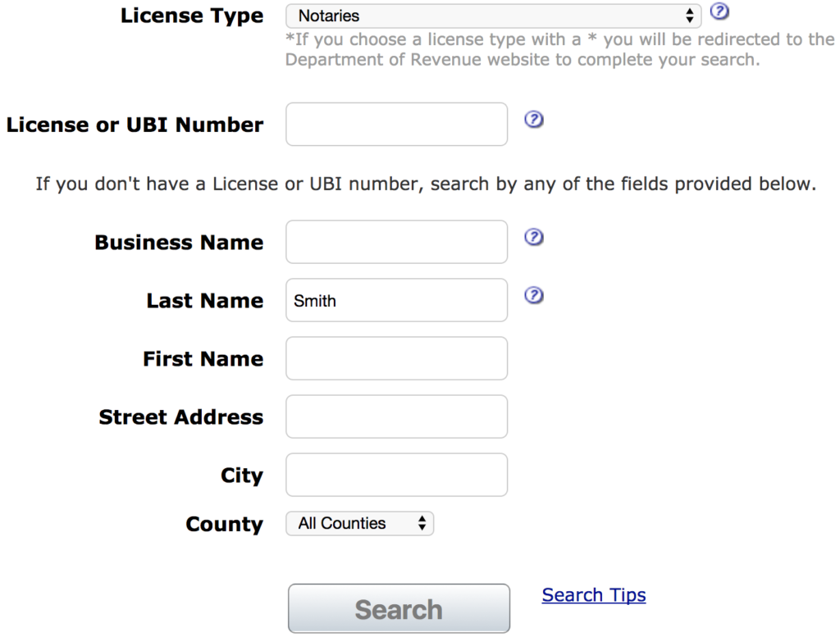Open help for License or UBI Number
Image resolution: width=840 pixels, height=637 pixels.
(534, 121)
